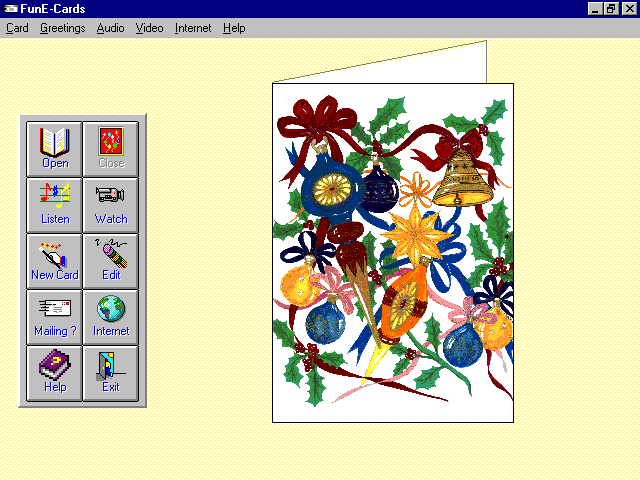The height and width of the screenshot is (480, 640).
Task: Minimize the FunE-Cards window
Action: click(x=595, y=9)
